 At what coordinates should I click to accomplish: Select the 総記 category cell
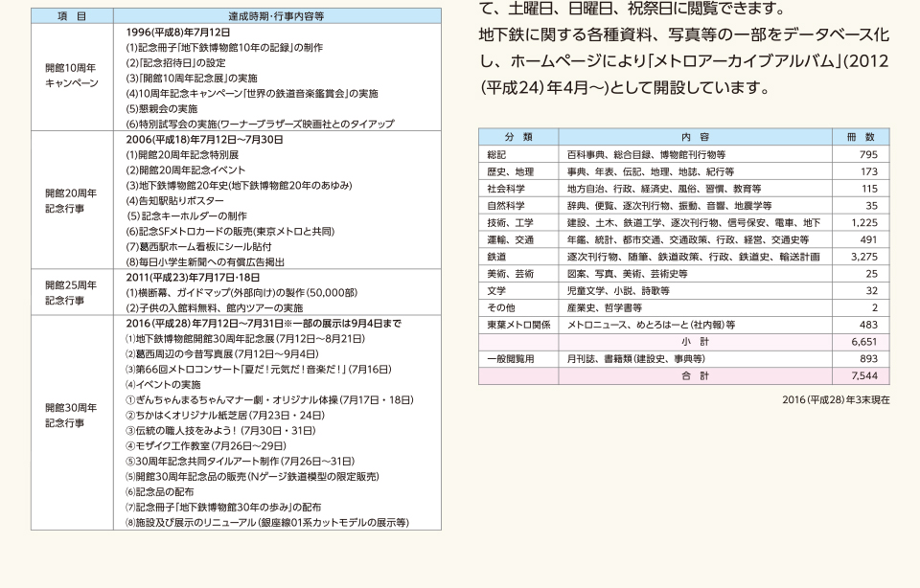[x=497, y=154]
